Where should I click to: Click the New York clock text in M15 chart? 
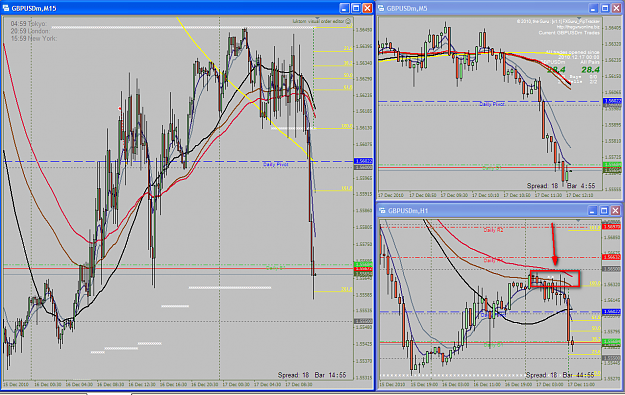(33, 39)
